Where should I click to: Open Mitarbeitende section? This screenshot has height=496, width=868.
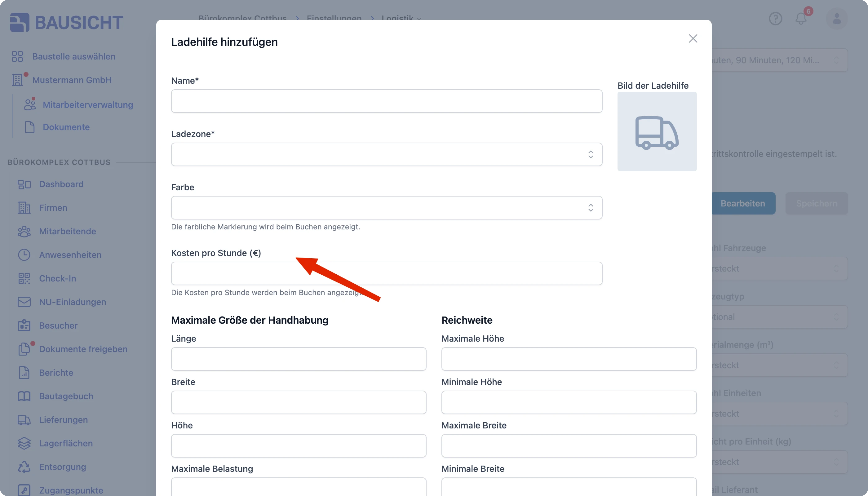68,231
